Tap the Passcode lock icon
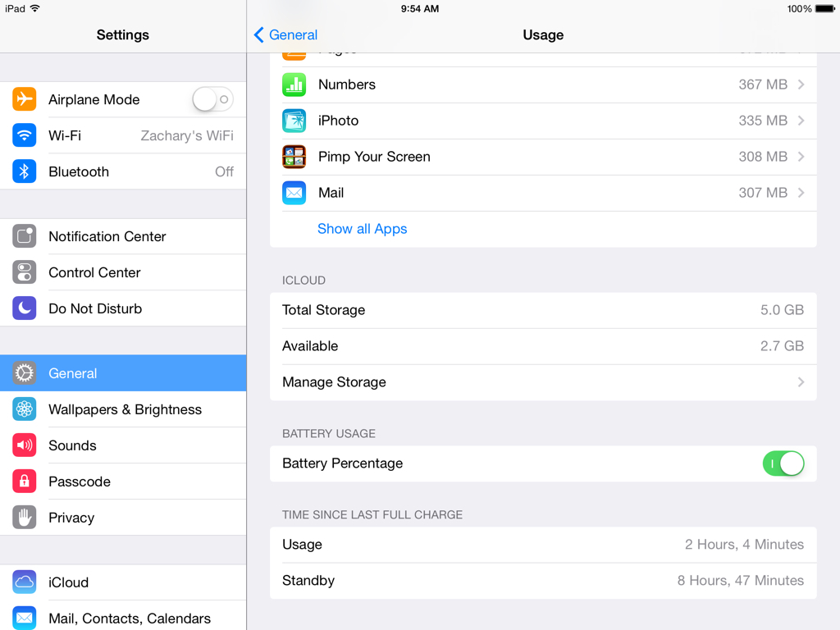This screenshot has height=630, width=840. [x=24, y=481]
